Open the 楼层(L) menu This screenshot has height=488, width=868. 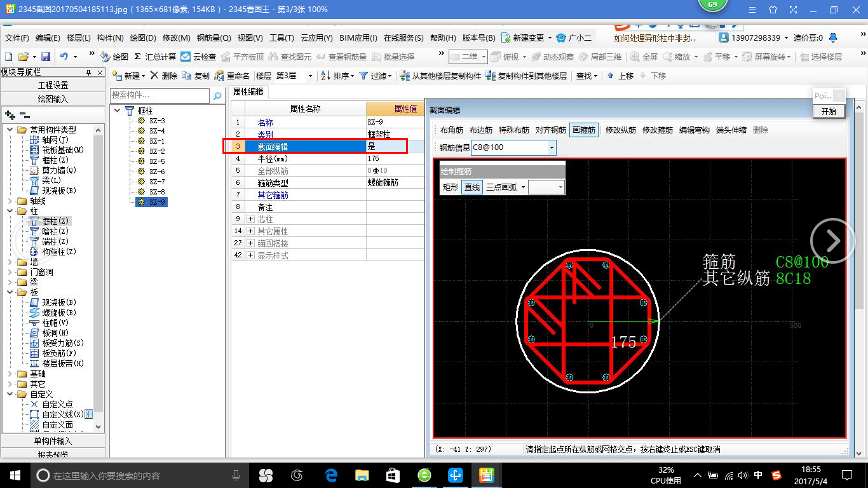[79, 38]
